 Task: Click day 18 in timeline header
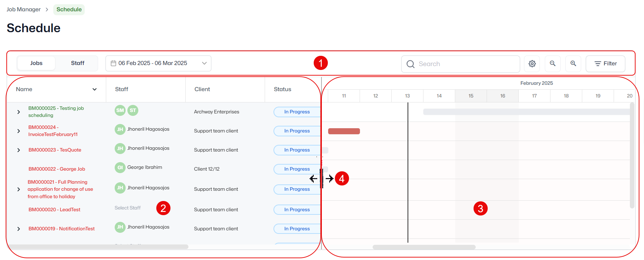566,96
